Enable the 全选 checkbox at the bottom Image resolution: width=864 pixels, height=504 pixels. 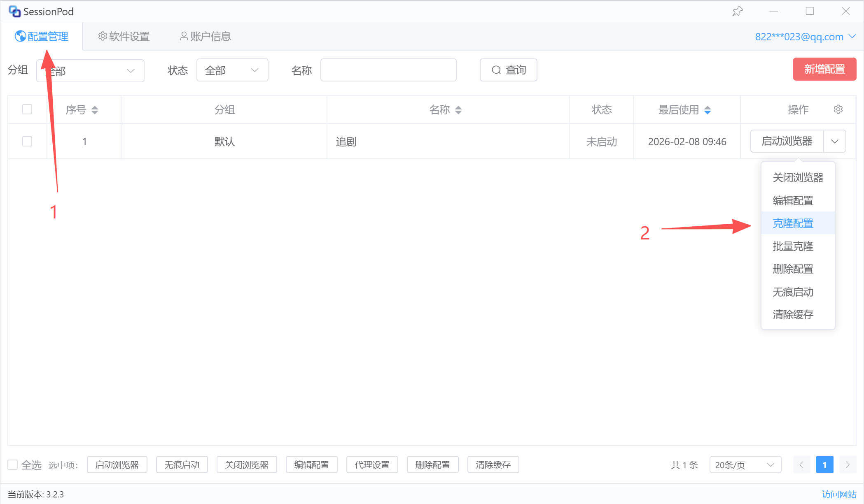13,465
